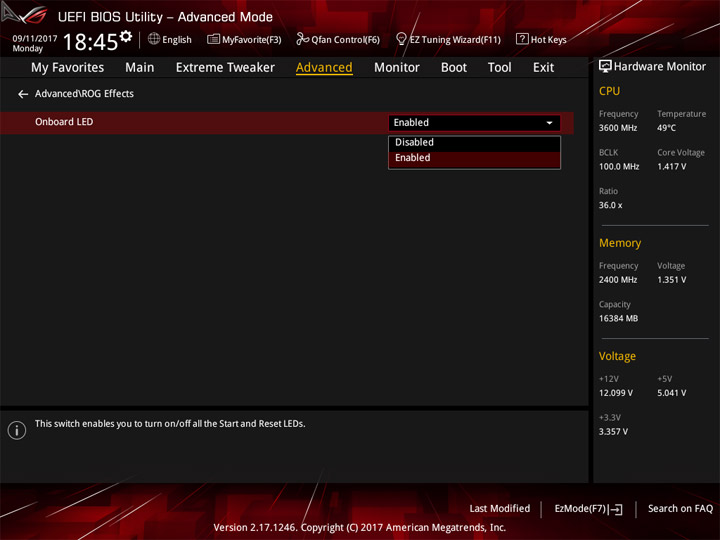This screenshot has height=540, width=720.
Task: Click the 18:45 clock display
Action: click(90, 42)
